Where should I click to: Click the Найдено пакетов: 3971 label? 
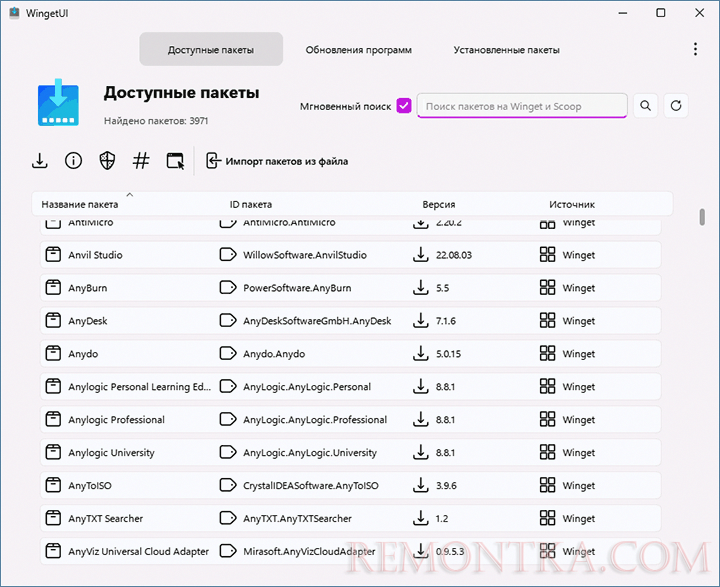156,121
